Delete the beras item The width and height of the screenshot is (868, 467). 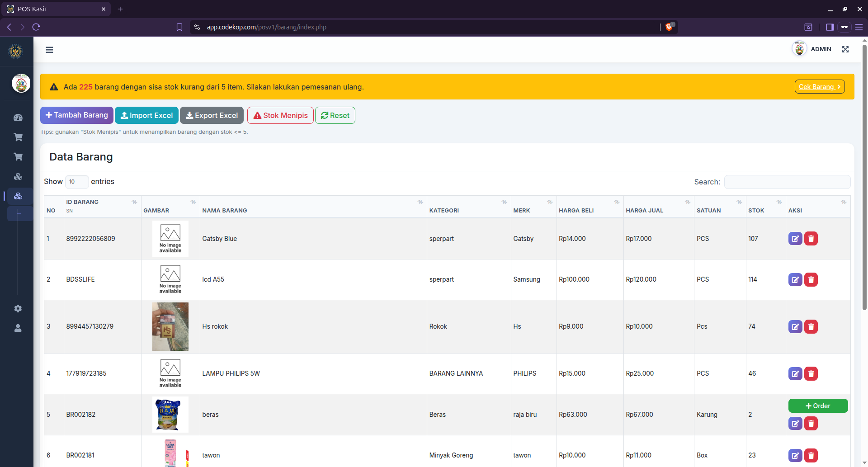coord(811,424)
